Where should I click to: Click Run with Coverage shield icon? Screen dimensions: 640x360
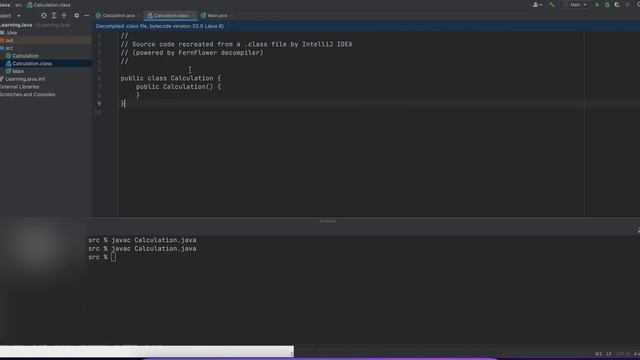(617, 5)
